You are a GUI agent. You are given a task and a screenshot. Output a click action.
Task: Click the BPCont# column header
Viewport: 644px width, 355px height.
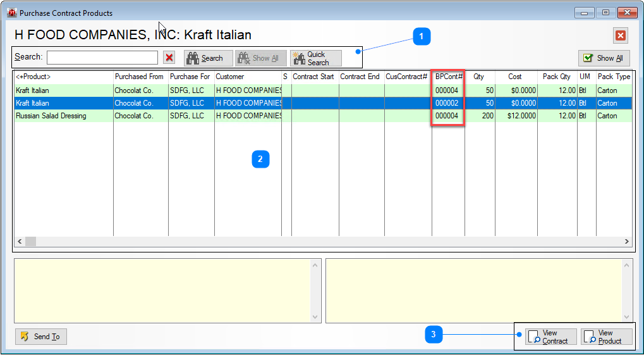[x=449, y=77]
